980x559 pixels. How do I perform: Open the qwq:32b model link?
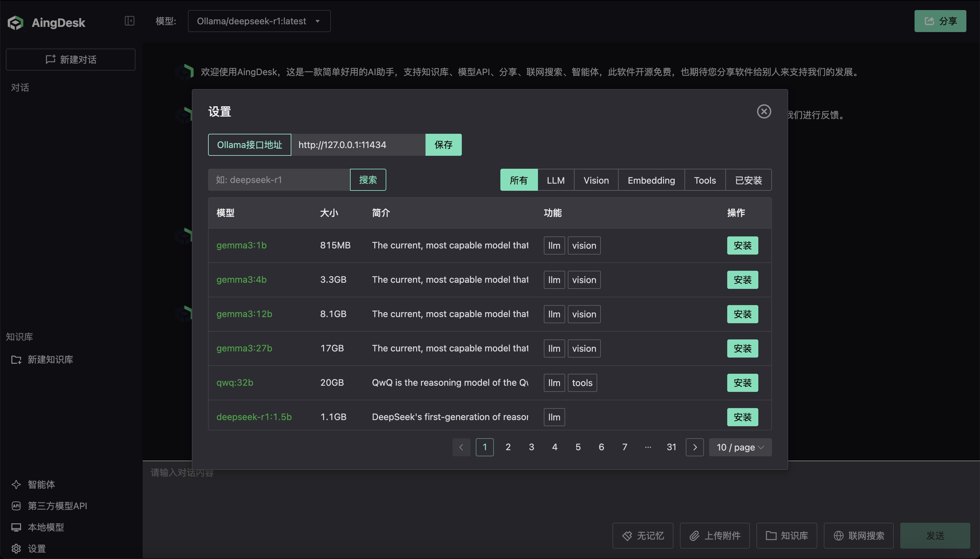(235, 382)
